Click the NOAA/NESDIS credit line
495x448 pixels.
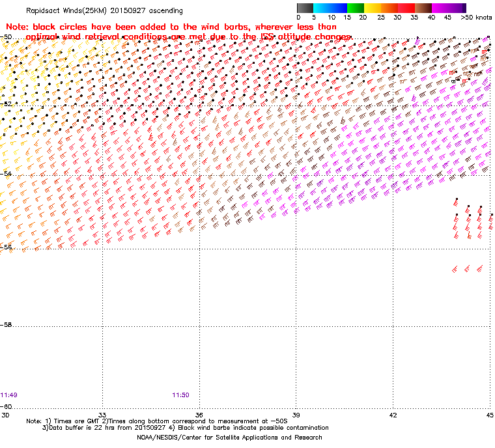(x=229, y=438)
